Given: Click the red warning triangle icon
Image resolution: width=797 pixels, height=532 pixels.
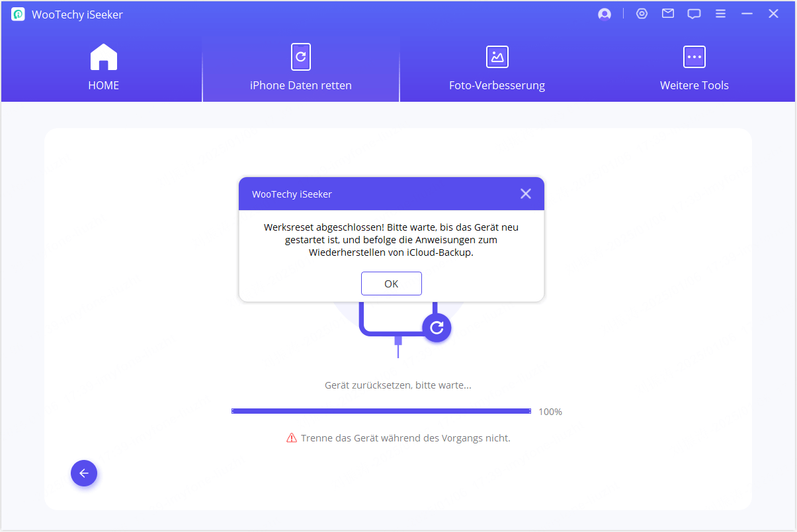Looking at the screenshot, I should 292,437.
